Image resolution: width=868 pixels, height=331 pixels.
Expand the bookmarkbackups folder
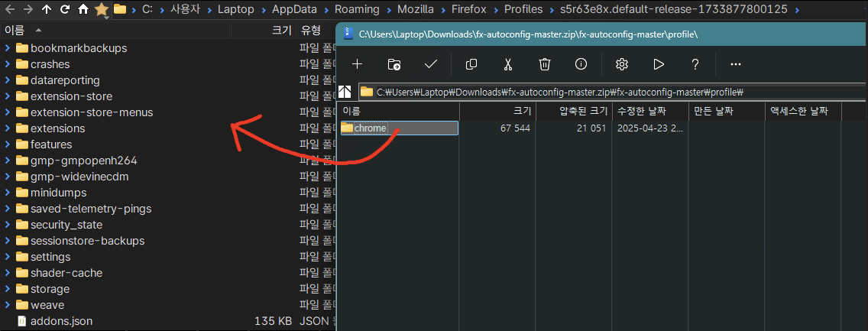click(7, 48)
